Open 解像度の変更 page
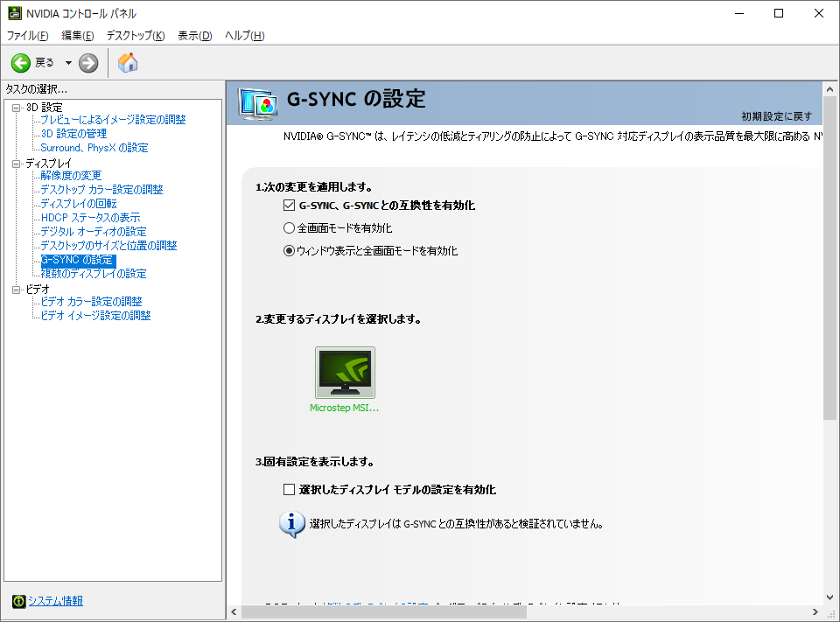The image size is (840, 622). tap(71, 175)
